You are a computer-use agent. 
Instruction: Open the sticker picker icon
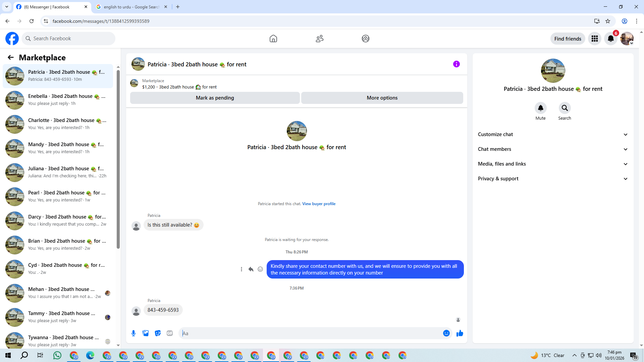click(158, 333)
